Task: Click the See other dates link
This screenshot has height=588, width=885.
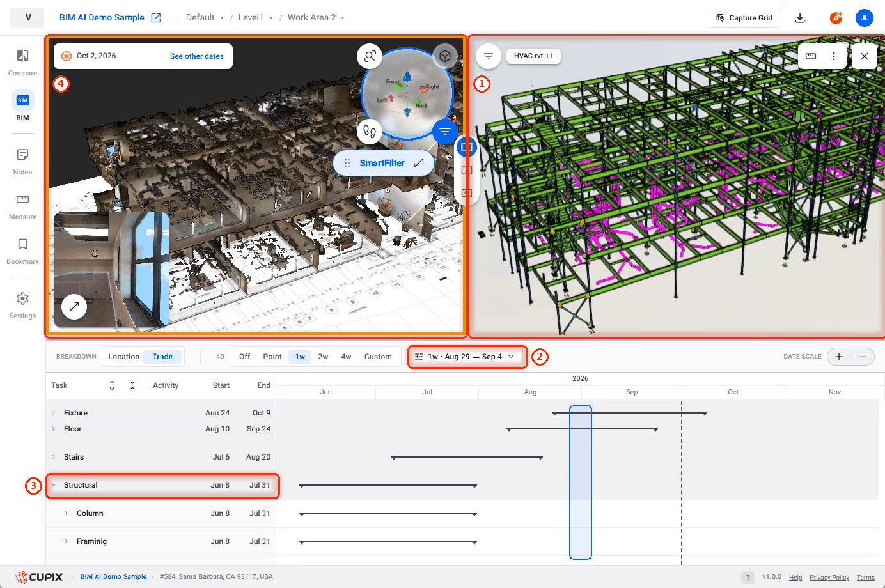Action: tap(197, 56)
